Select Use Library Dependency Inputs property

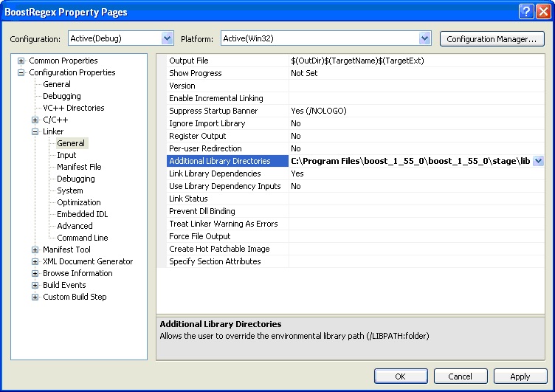pyautogui.click(x=227, y=186)
